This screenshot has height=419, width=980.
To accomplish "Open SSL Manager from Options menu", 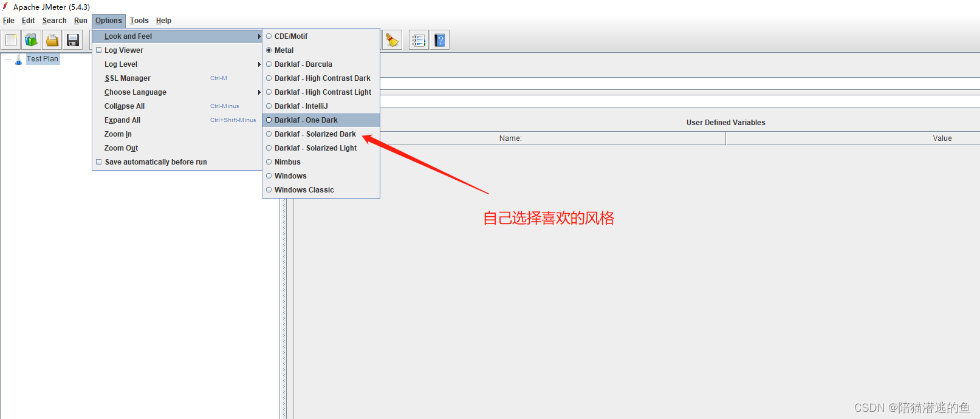I will tap(177, 78).
